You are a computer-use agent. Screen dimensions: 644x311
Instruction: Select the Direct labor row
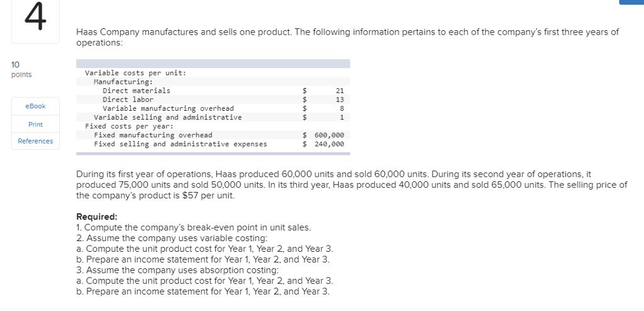[x=213, y=99]
